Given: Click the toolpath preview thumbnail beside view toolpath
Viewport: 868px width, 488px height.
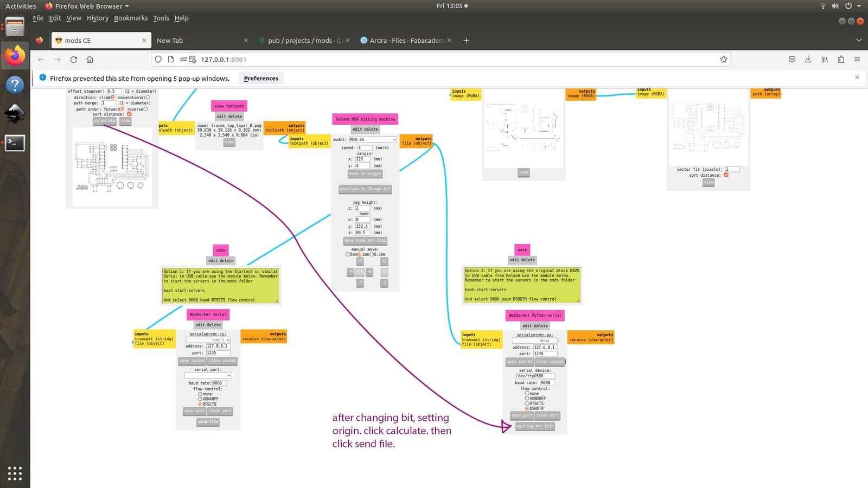Looking at the screenshot, I should pos(112,167).
